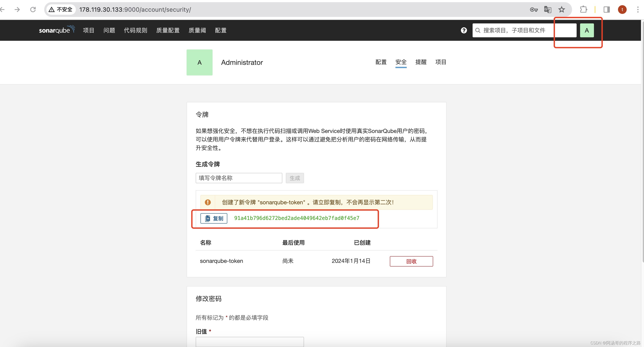The width and height of the screenshot is (644, 347).
Task: Open the SonarQube help question icon
Action: pyautogui.click(x=464, y=30)
